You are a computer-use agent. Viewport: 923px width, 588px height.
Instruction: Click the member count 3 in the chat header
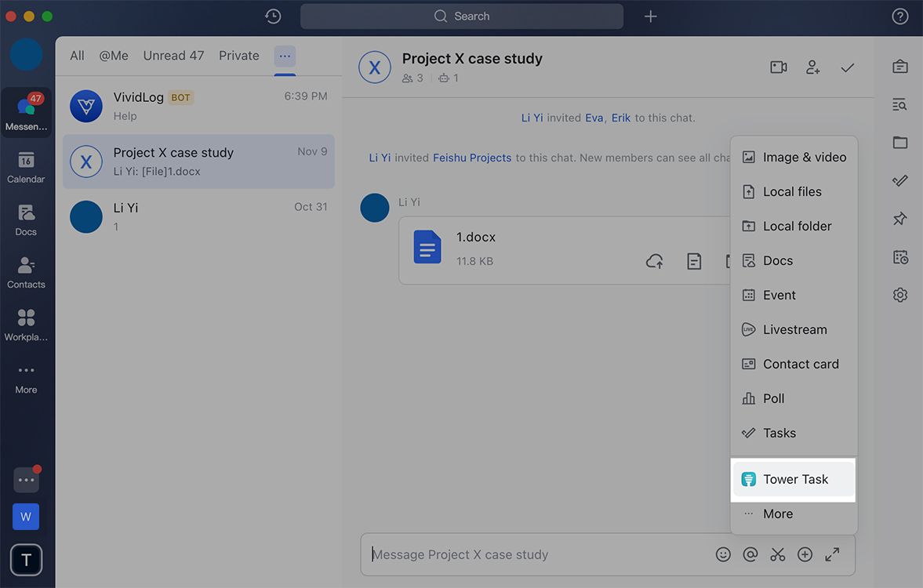(412, 78)
